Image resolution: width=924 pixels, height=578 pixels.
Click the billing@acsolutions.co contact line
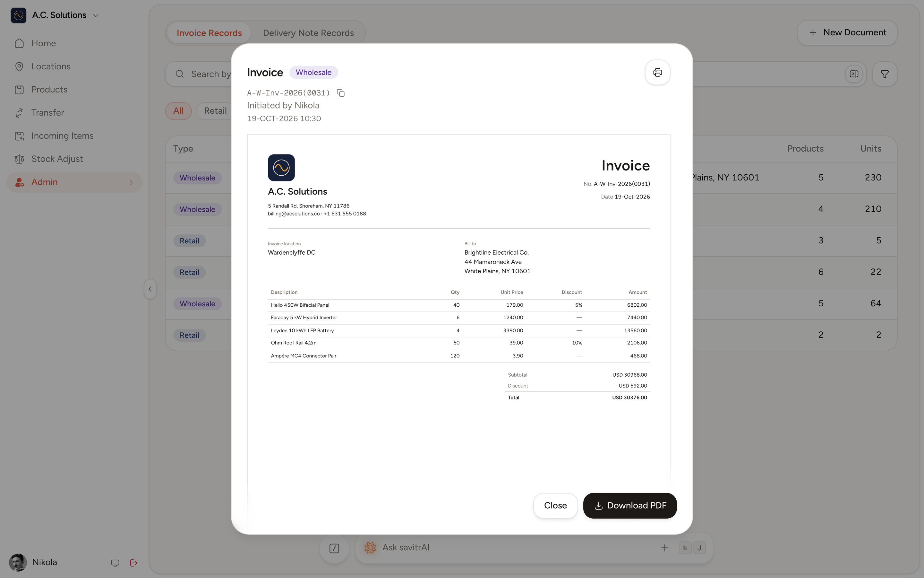317,214
